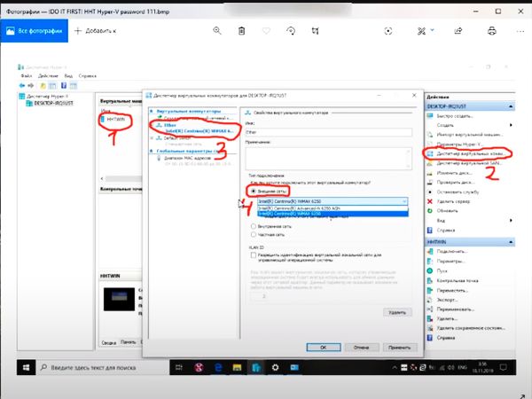The height and width of the screenshot is (399, 532).
Task: Click the 'Применить' button in switch dialog
Action: (x=400, y=348)
